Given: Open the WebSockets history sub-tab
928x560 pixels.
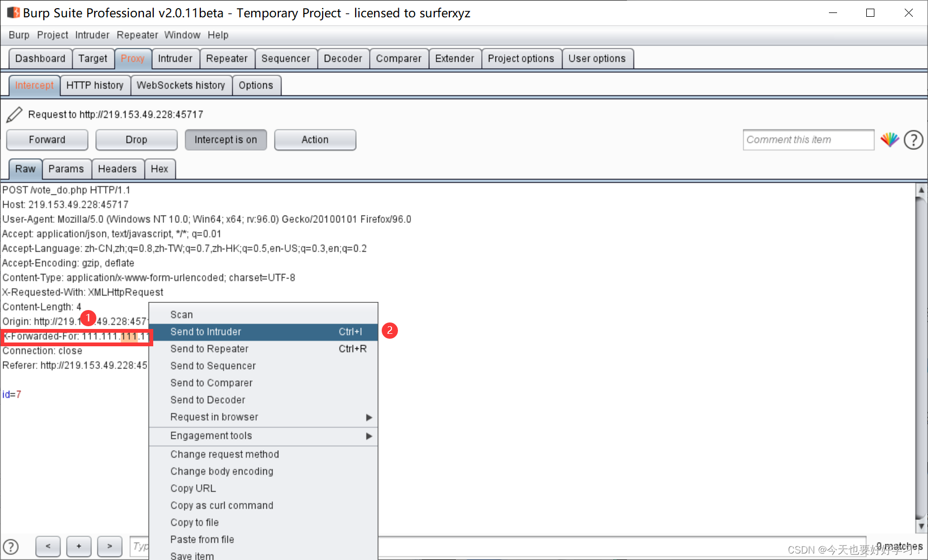Looking at the screenshot, I should (181, 85).
